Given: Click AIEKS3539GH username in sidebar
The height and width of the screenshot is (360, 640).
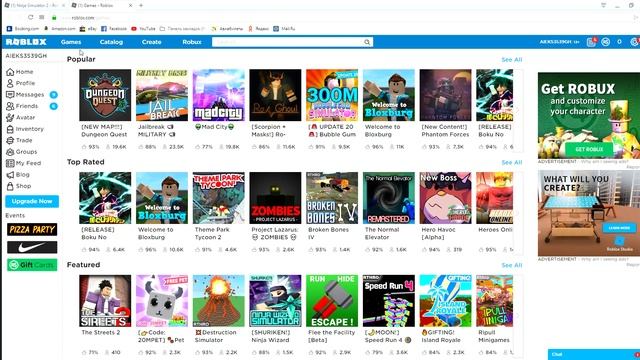Looking at the screenshot, I should pyautogui.click(x=26, y=56).
